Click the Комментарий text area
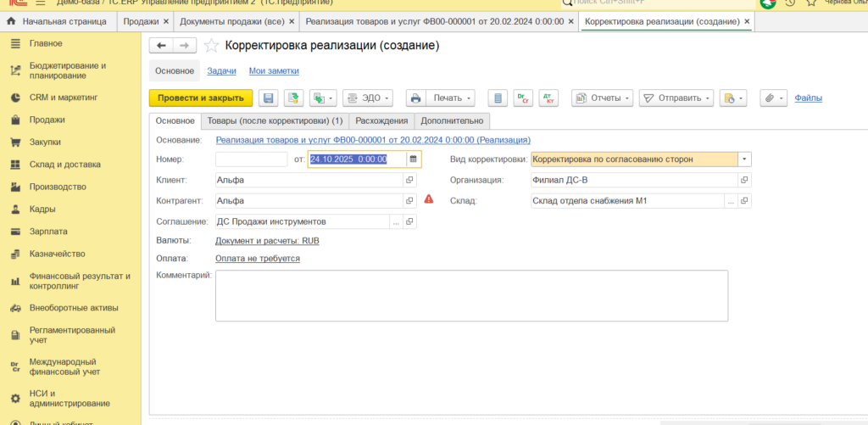This screenshot has height=425, width=868. (x=471, y=295)
